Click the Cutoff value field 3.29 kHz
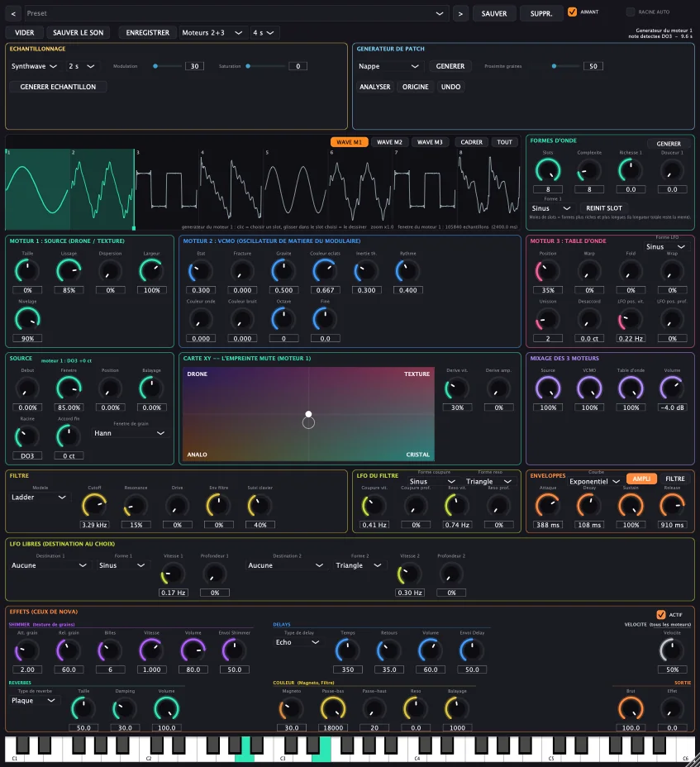This screenshot has width=700, height=767. click(x=94, y=525)
